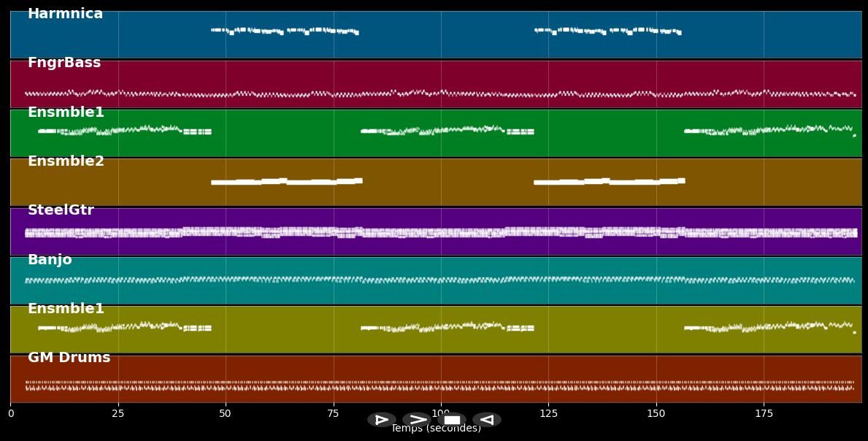Click the first Harmnica note phrase

point(284,31)
